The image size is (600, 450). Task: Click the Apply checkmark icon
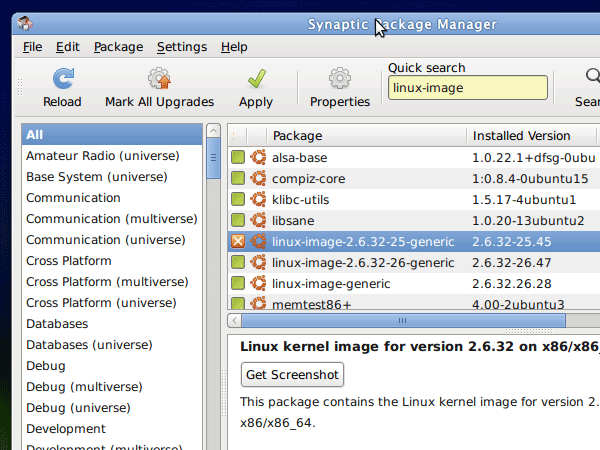[x=256, y=78]
